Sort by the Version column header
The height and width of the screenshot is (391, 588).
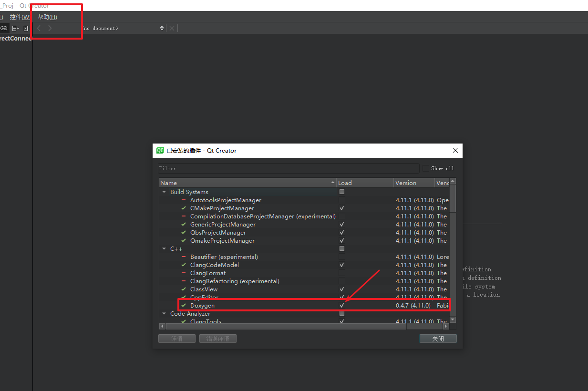click(x=414, y=183)
